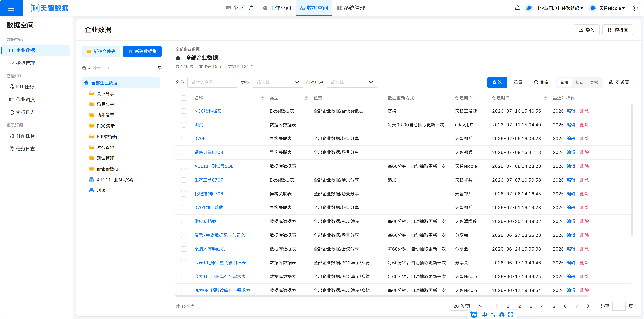
Task: Click the 刷新 refresh button
Action: click(x=541, y=82)
